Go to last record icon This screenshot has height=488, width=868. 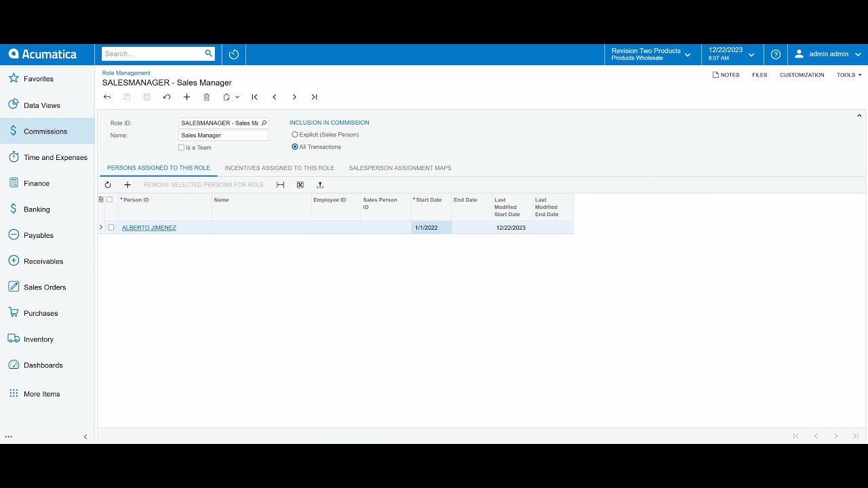click(x=314, y=97)
